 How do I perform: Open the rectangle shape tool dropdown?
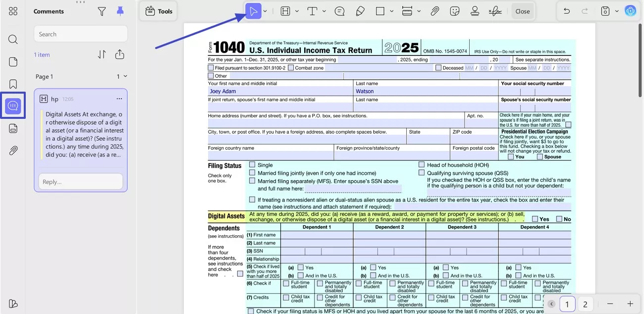coord(392,11)
